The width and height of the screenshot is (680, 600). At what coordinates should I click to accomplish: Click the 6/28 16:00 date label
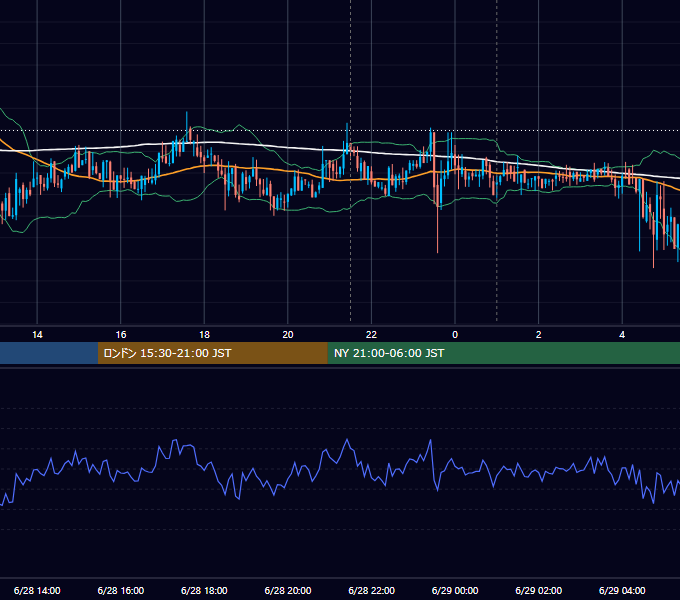pyautogui.click(x=121, y=590)
